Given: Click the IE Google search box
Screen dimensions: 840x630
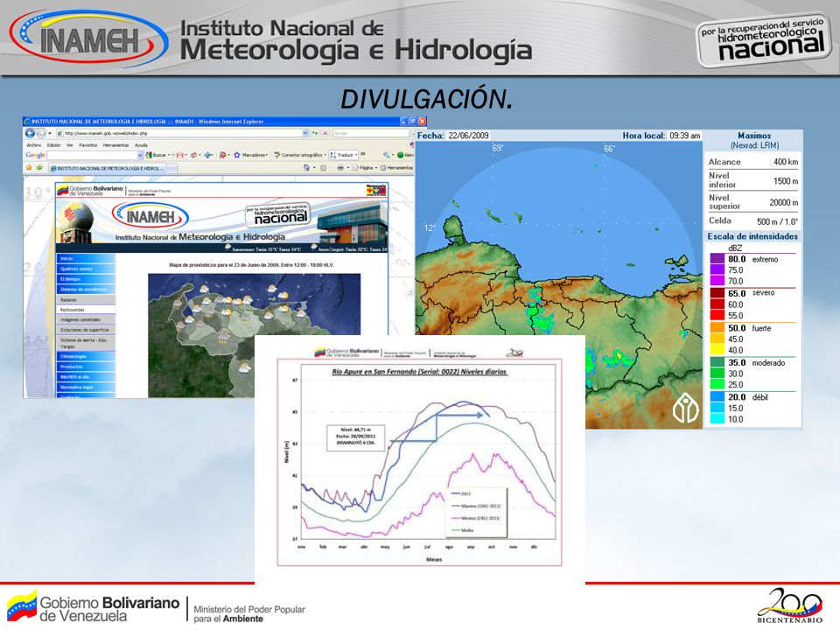Looking at the screenshot, I should (371, 133).
